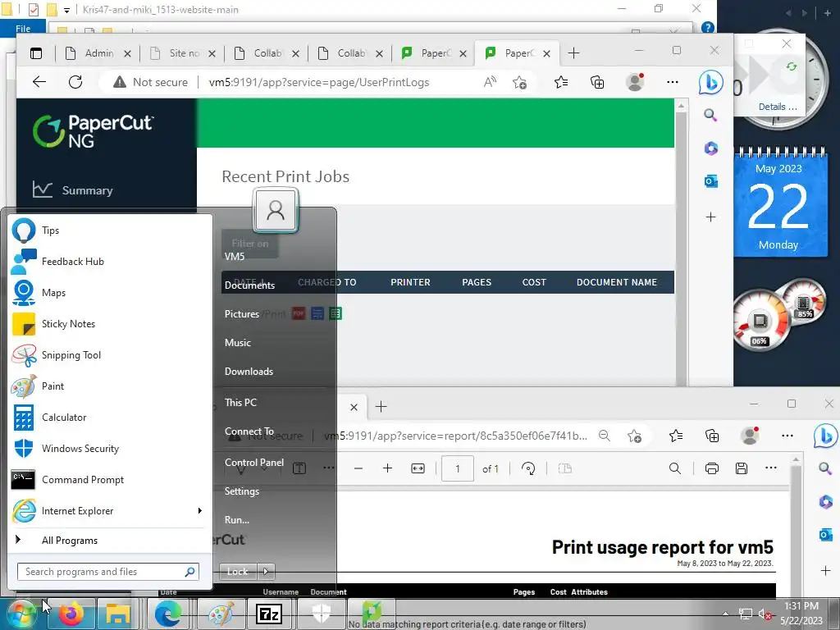Zoom out on the PDF report

click(358, 468)
